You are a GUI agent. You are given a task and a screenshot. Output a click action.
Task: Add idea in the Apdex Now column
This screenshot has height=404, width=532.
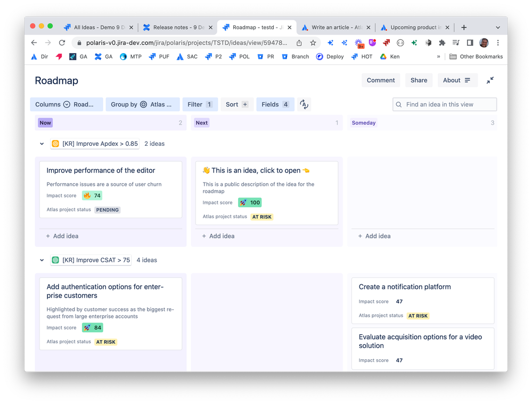coord(62,236)
